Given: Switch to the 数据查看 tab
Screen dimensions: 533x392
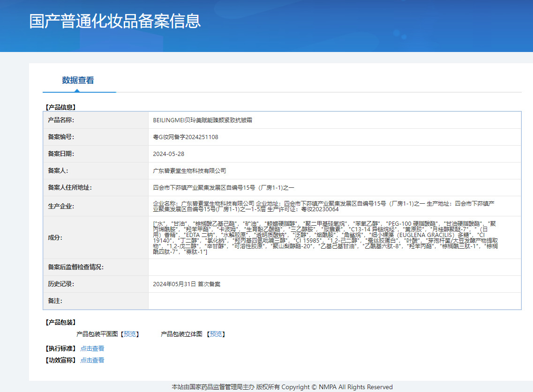Looking at the screenshot, I should click(x=78, y=80).
